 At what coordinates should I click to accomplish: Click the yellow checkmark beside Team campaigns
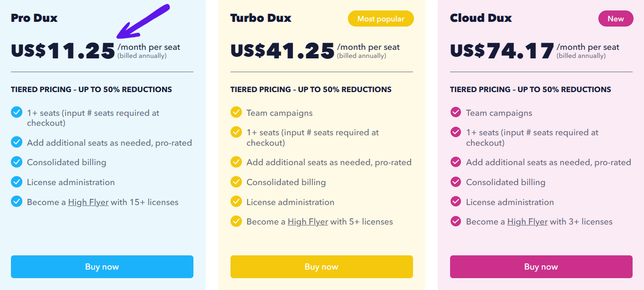click(236, 113)
